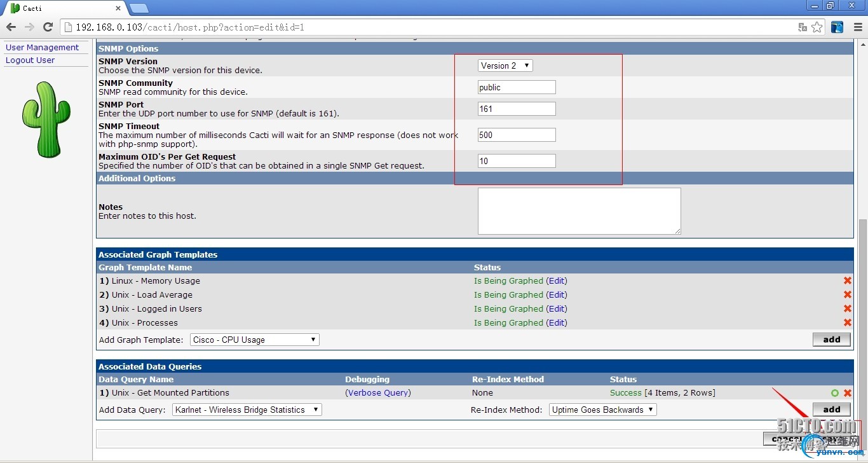Viewport: 868px width, 463px height.
Task: Reload the page with refresh icon
Action: click(48, 27)
